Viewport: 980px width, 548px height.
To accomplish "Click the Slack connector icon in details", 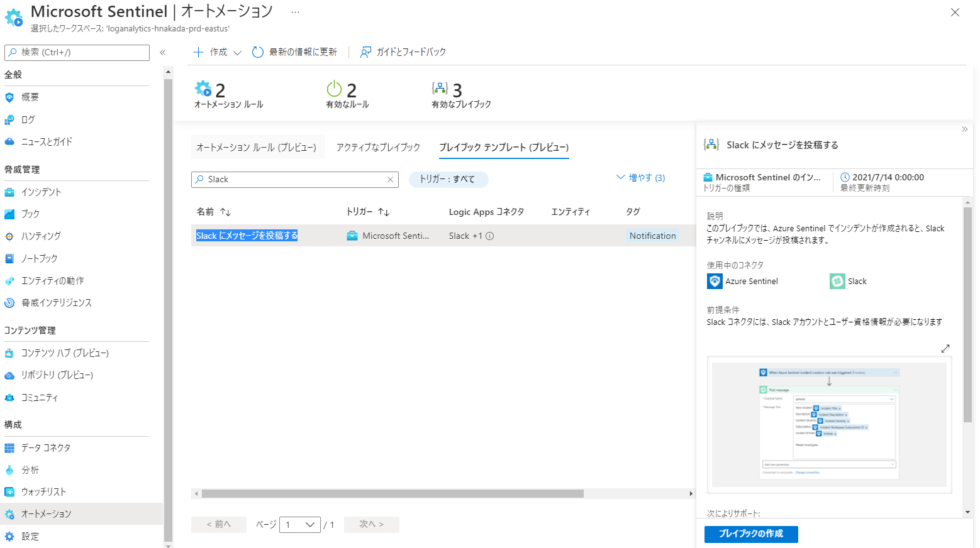I will (837, 282).
